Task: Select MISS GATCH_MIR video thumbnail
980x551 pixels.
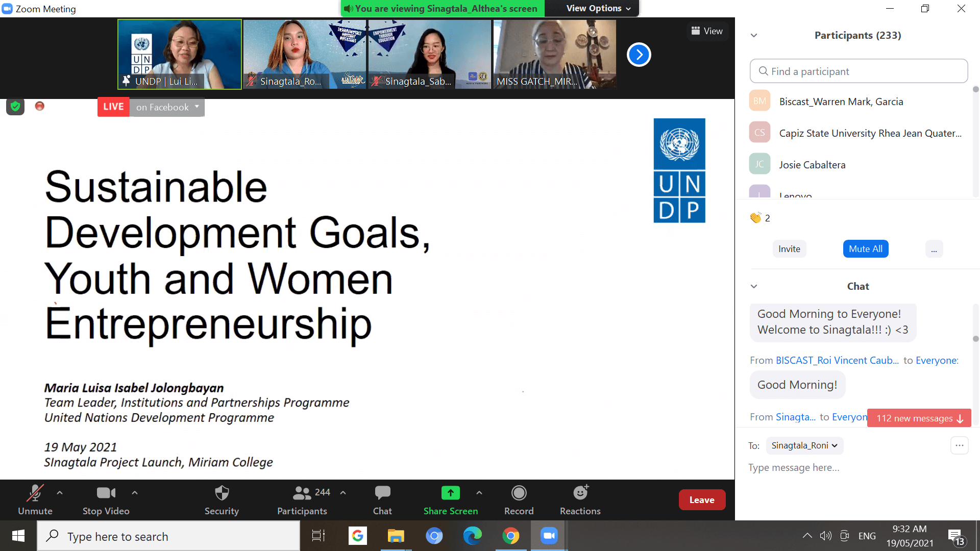Action: pyautogui.click(x=555, y=54)
